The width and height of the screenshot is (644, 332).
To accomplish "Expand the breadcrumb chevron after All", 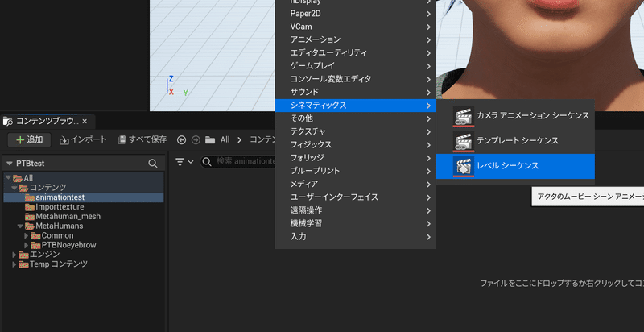I will (240, 140).
